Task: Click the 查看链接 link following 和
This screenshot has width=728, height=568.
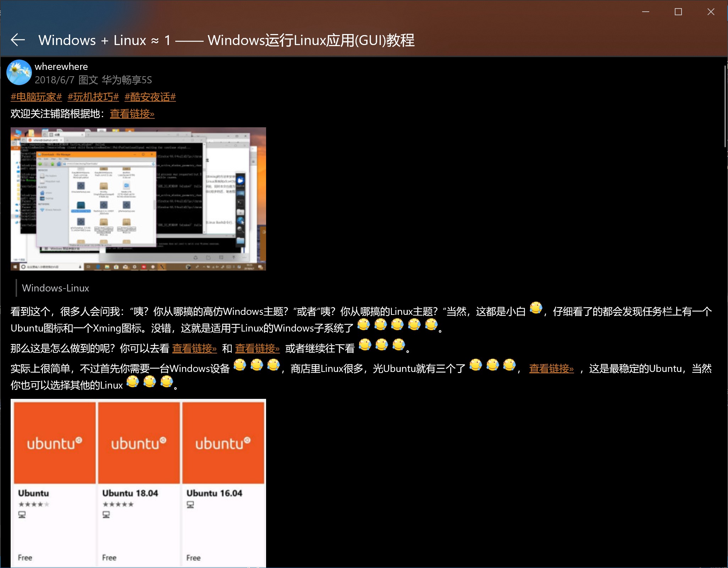Action: click(257, 349)
